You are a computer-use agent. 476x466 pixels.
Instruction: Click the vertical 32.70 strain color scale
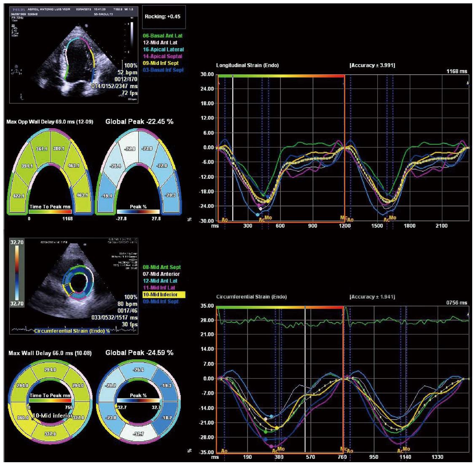tap(17, 272)
